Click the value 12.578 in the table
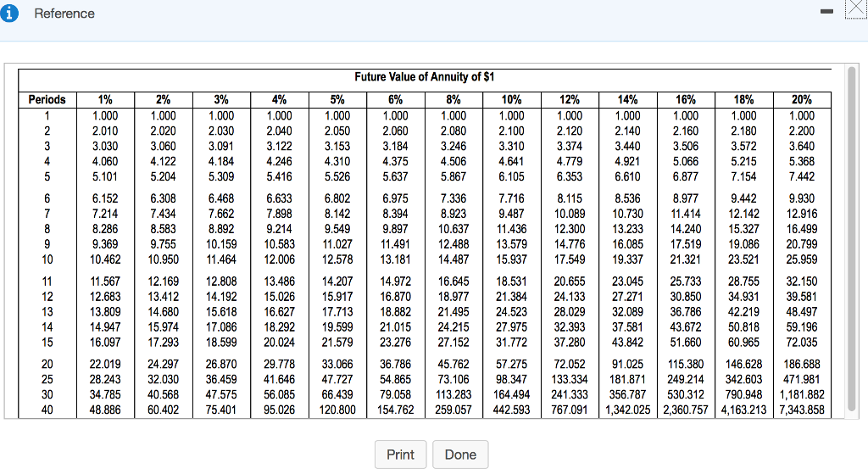 337,259
